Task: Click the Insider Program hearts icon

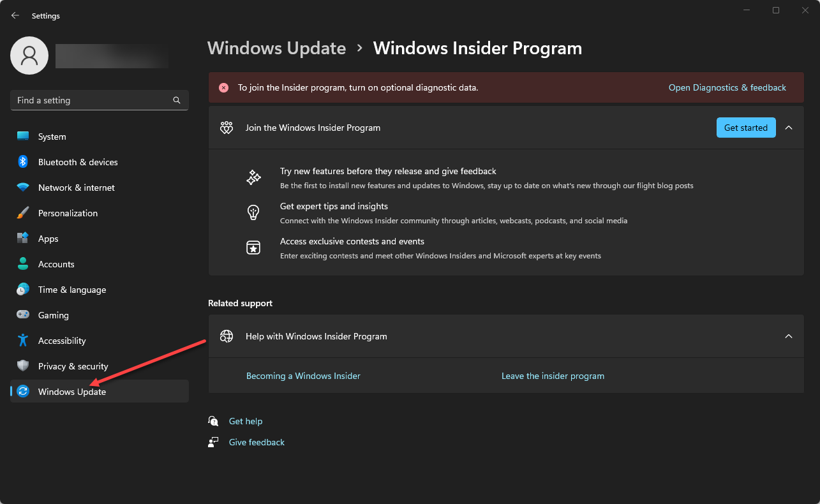Action: 227,128
